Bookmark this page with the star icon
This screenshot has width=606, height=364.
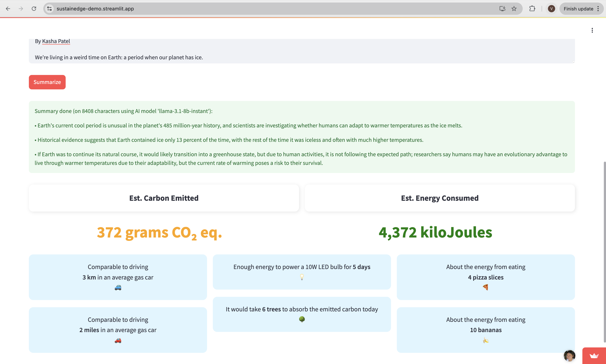[x=514, y=9]
